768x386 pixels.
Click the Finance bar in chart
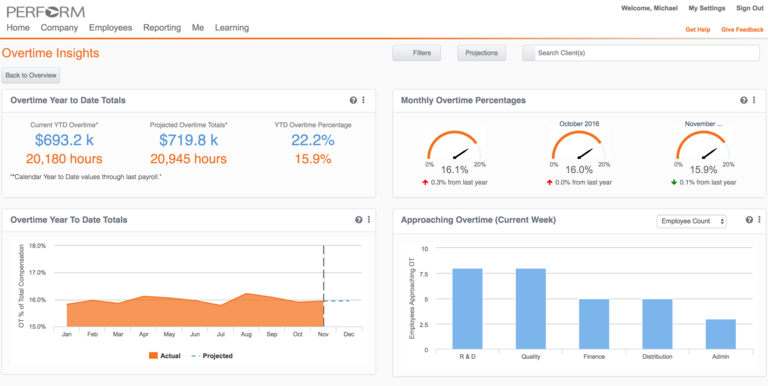point(594,324)
